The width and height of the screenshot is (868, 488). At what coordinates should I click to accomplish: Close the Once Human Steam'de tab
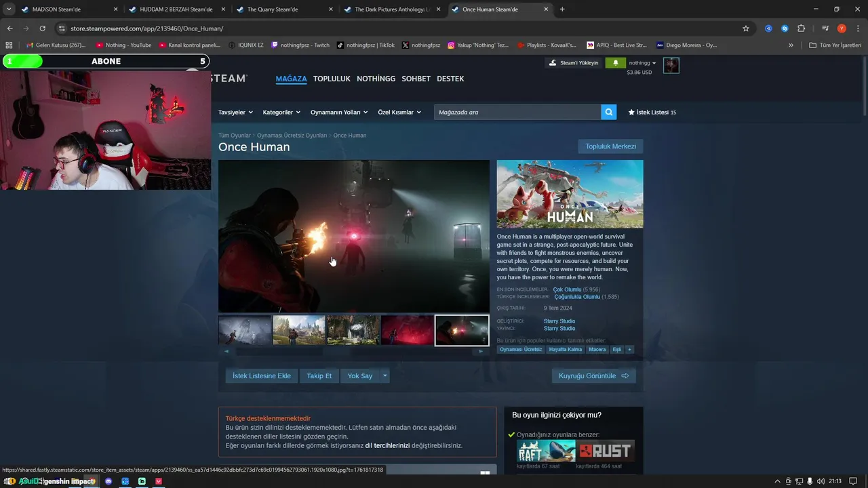tap(546, 9)
